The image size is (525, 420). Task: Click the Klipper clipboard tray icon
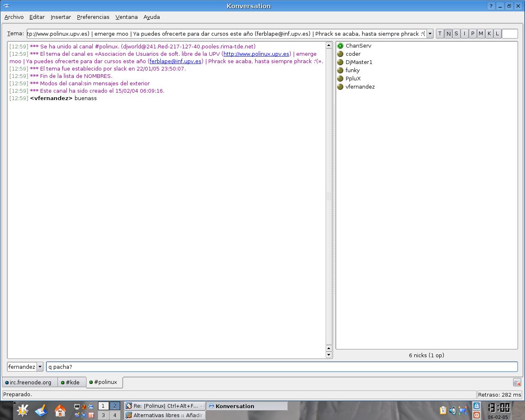point(443,411)
